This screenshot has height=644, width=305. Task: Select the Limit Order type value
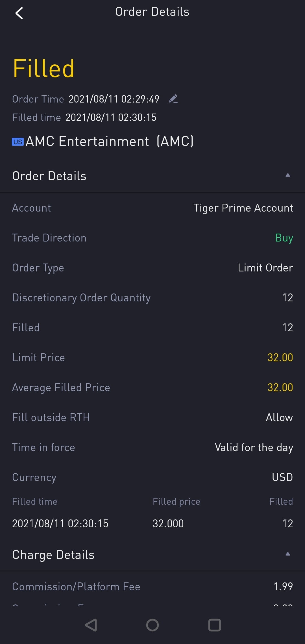pyautogui.click(x=265, y=268)
